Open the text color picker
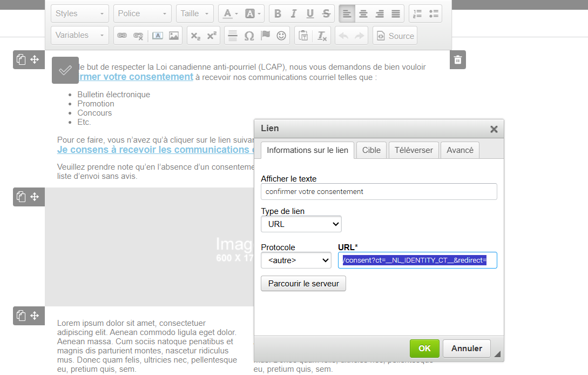The height and width of the screenshot is (375, 588). [x=229, y=14]
